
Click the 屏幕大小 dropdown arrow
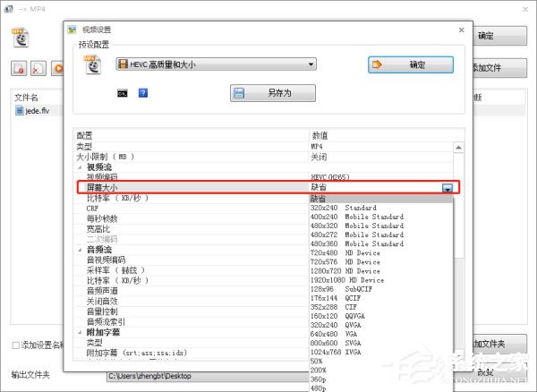447,188
